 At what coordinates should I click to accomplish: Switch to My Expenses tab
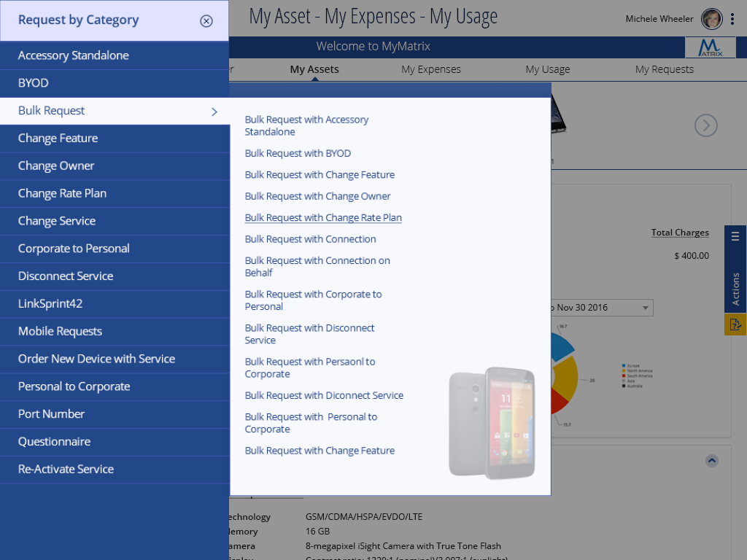tap(431, 69)
